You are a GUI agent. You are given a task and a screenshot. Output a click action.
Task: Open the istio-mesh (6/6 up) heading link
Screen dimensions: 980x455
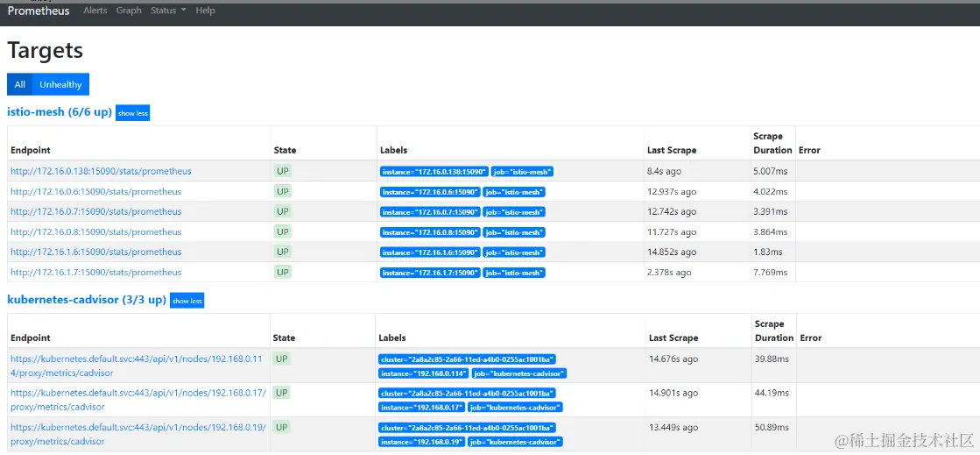60,112
